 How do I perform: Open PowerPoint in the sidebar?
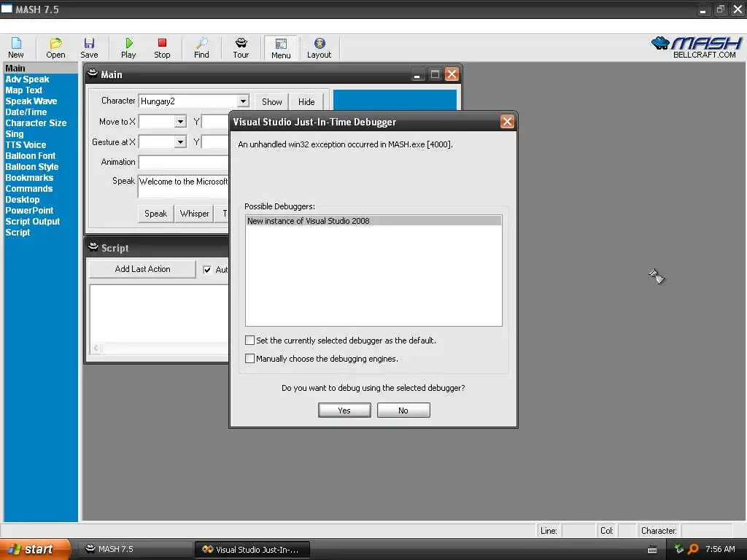click(29, 211)
